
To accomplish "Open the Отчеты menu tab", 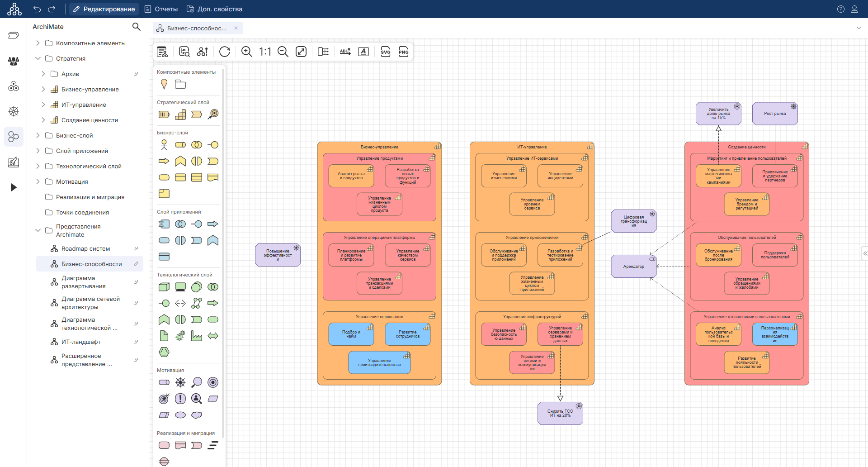I will click(161, 9).
